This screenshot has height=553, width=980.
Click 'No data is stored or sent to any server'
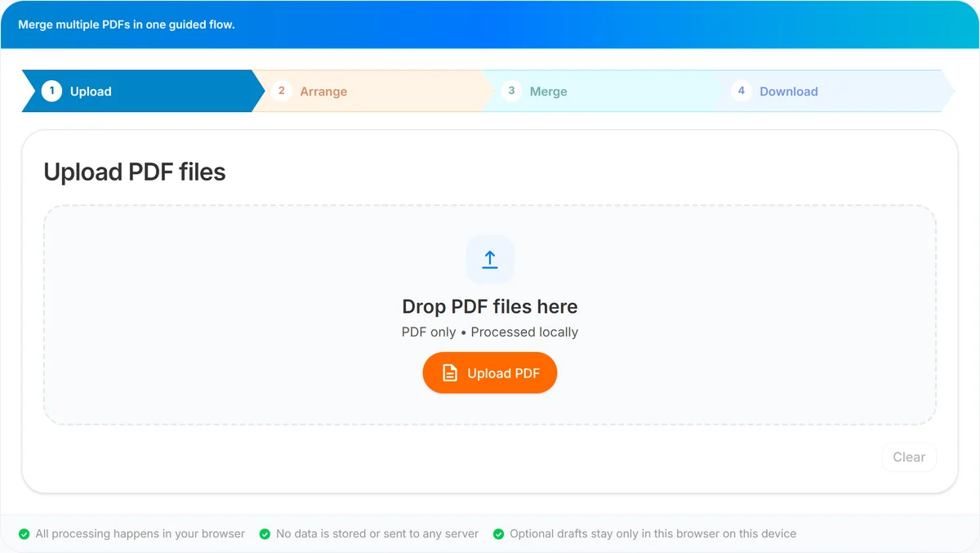coord(377,534)
